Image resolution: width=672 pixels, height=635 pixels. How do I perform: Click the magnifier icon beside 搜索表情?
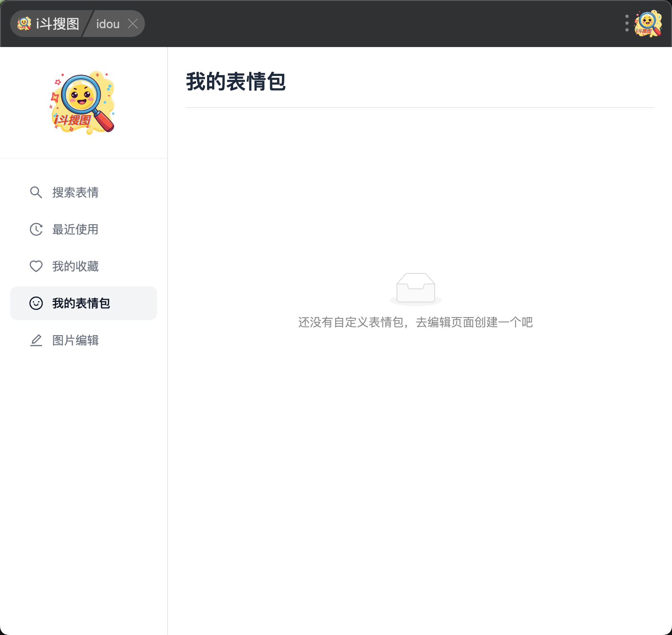click(36, 192)
